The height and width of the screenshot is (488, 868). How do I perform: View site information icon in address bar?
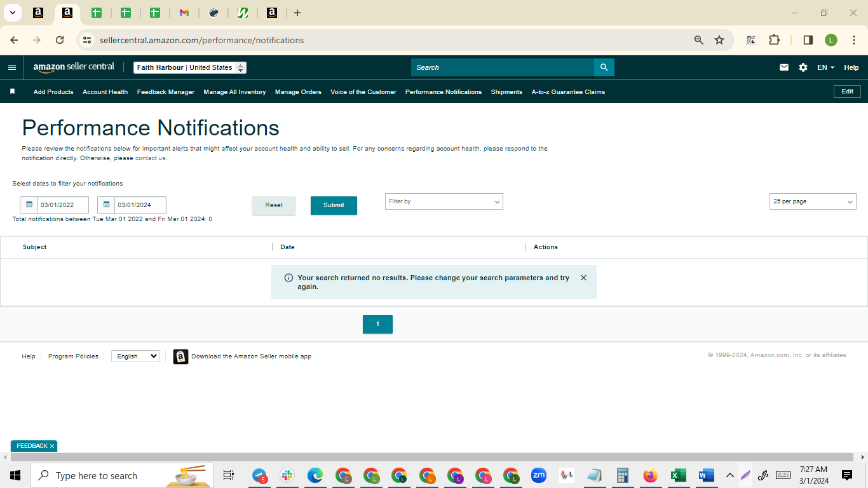[x=87, y=40]
